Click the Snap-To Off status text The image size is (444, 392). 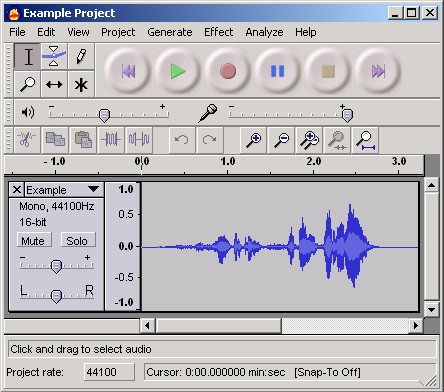pyautogui.click(x=327, y=372)
